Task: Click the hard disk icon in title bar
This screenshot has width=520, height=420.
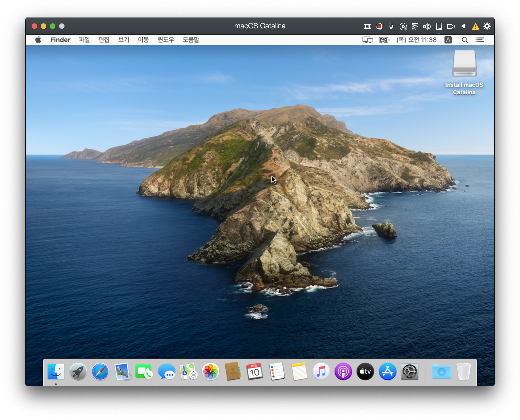Action: pyautogui.click(x=439, y=26)
